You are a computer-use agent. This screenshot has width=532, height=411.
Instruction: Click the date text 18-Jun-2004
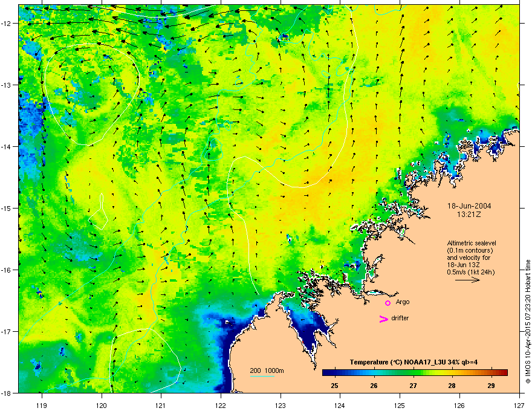469,206
